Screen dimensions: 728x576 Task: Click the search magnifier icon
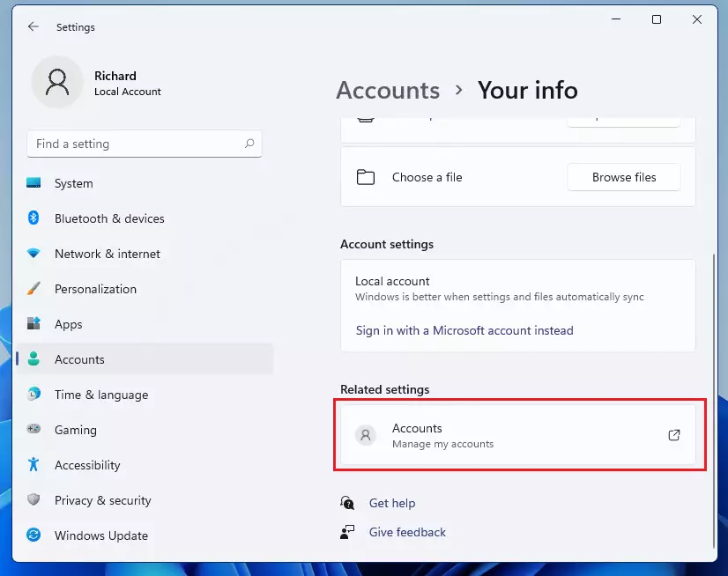point(249,144)
